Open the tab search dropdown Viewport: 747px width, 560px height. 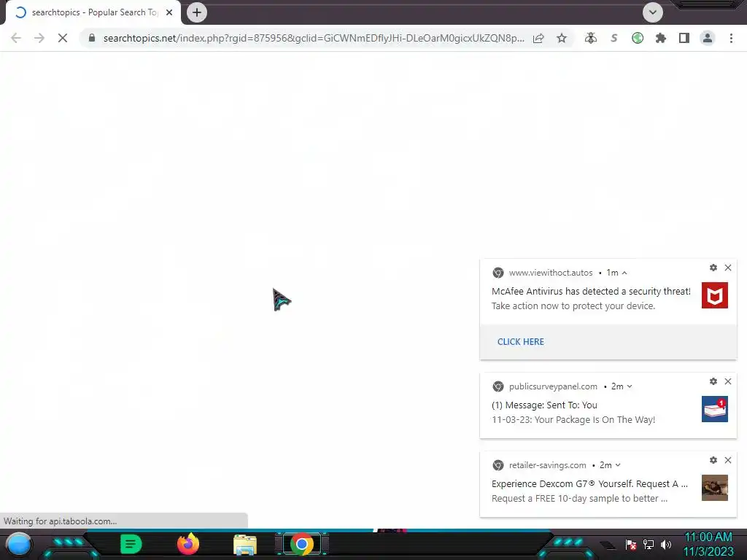tap(653, 12)
